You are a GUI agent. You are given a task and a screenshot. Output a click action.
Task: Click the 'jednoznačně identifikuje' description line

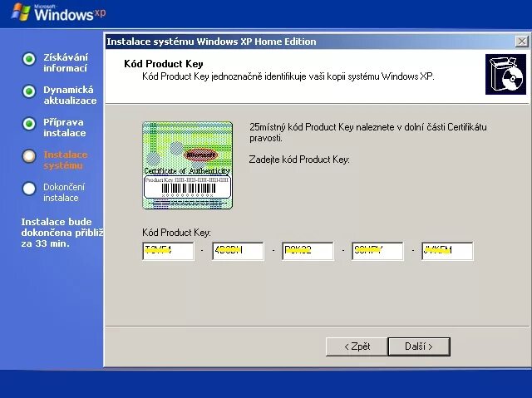click(x=288, y=76)
